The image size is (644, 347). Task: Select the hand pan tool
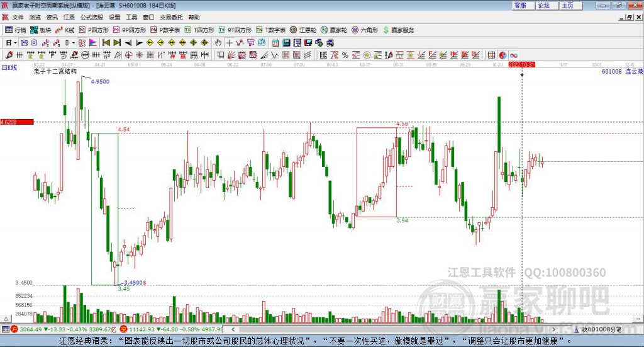click(218, 43)
